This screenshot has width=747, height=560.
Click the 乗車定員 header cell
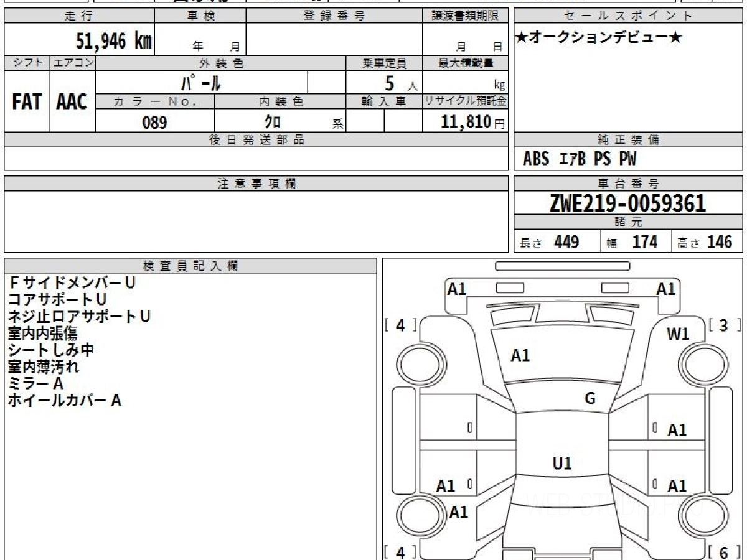click(384, 63)
